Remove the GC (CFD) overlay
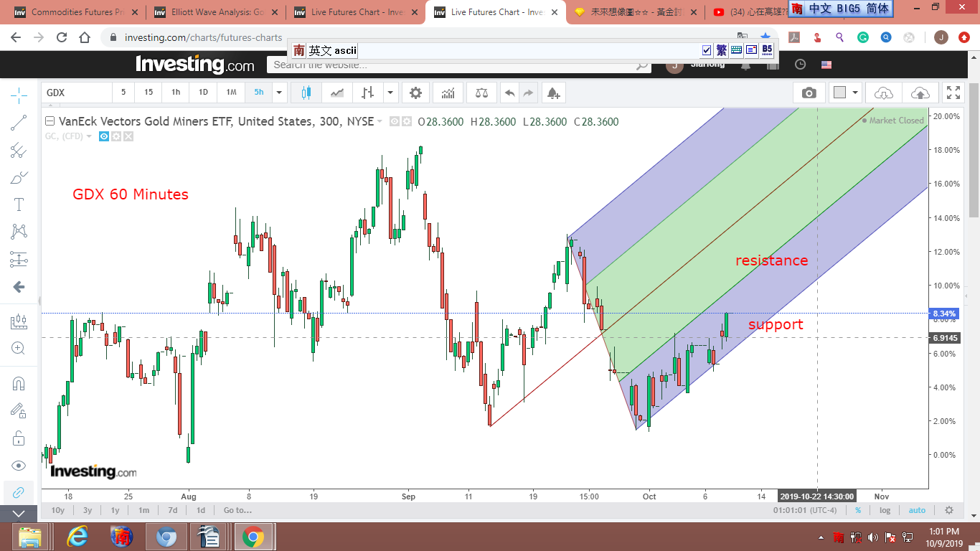Image resolution: width=980 pixels, height=551 pixels. (x=128, y=136)
